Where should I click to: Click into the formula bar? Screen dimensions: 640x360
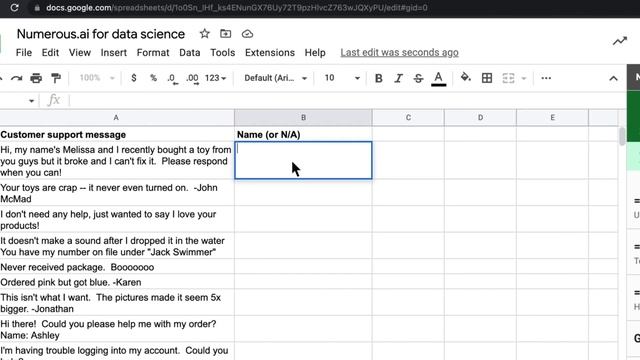point(347,100)
